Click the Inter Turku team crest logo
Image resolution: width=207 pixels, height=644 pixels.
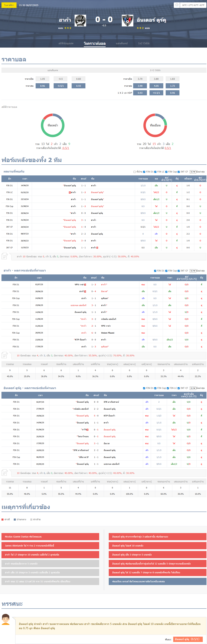pyautogui.click(x=127, y=21)
